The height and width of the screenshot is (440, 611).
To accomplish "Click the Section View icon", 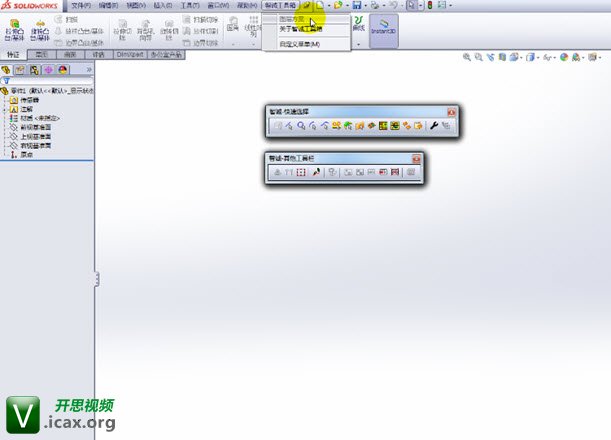I will pyautogui.click(x=502, y=57).
